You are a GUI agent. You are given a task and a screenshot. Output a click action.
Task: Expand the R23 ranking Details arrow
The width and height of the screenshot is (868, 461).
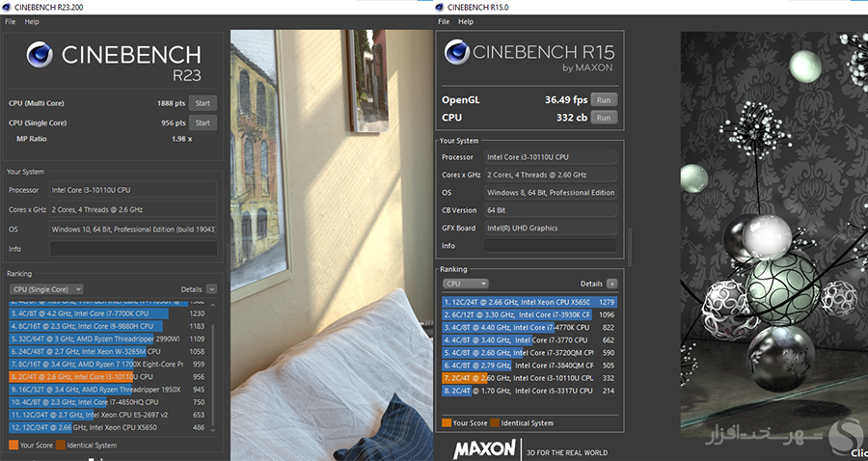click(211, 289)
